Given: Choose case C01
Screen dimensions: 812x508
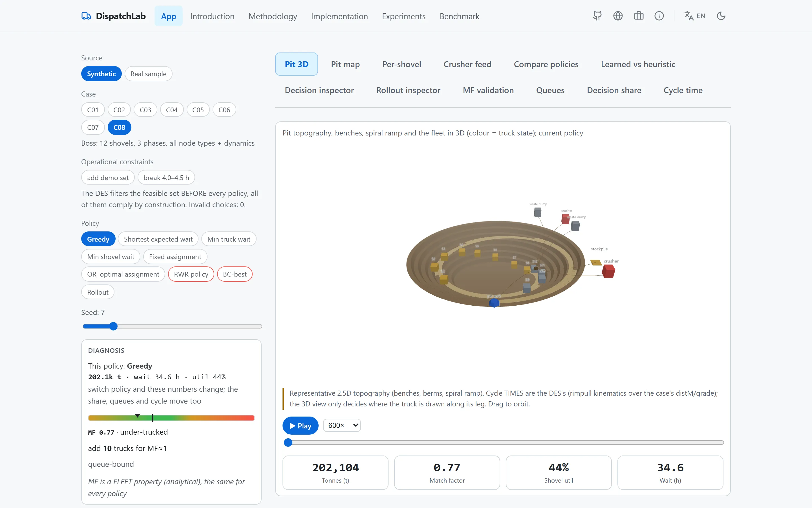Looking at the screenshot, I should (92, 110).
